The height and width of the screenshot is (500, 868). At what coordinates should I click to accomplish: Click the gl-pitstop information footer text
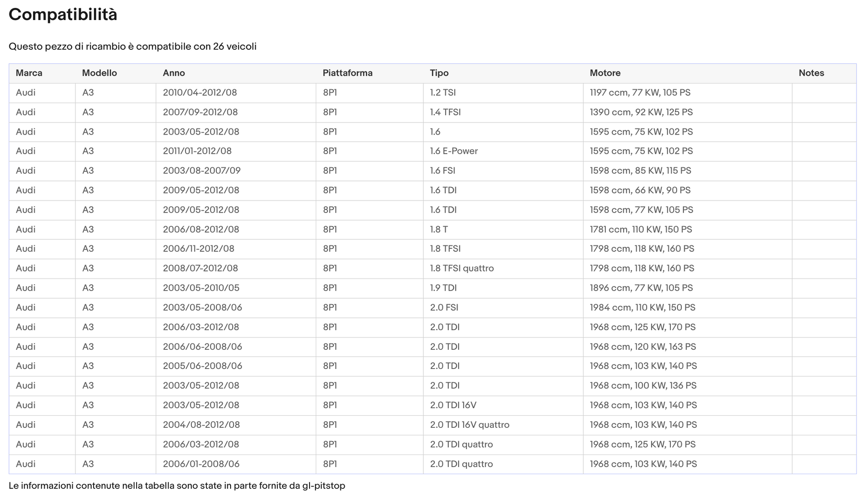[177, 486]
